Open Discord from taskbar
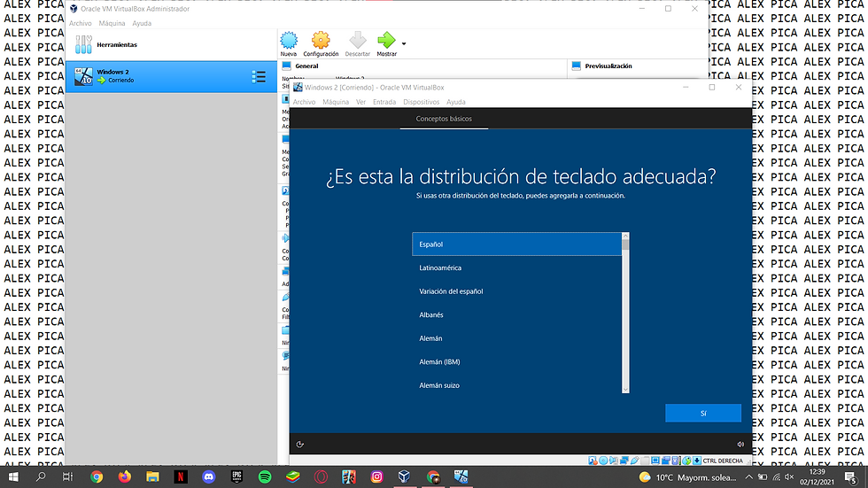The image size is (868, 488). (x=209, y=477)
